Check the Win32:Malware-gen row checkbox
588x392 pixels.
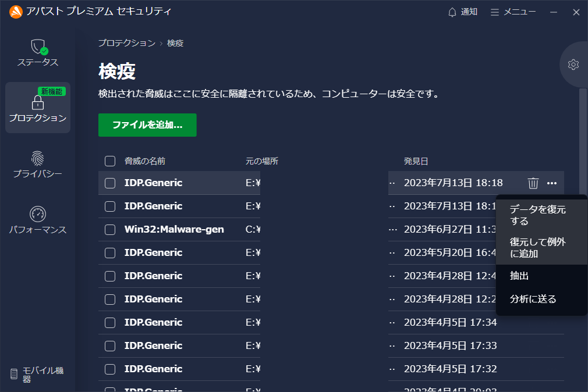click(110, 229)
